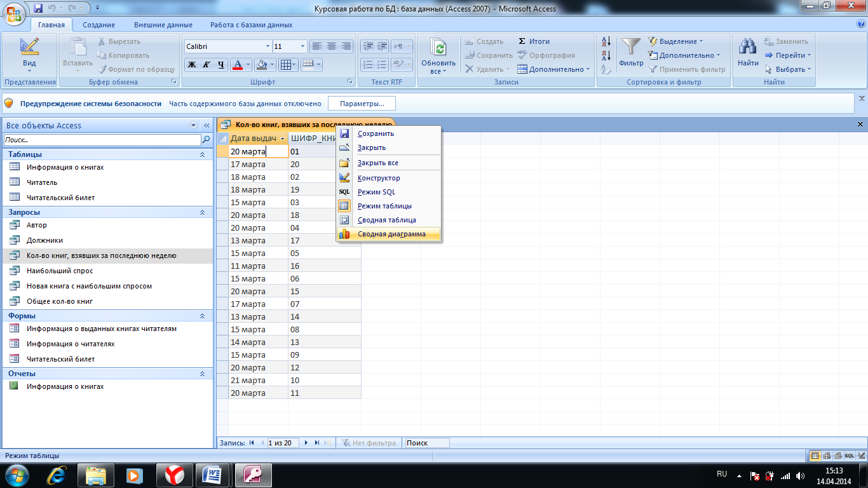The height and width of the screenshot is (488, 868).
Task: Click the record search Поиск field
Action: tap(427, 443)
